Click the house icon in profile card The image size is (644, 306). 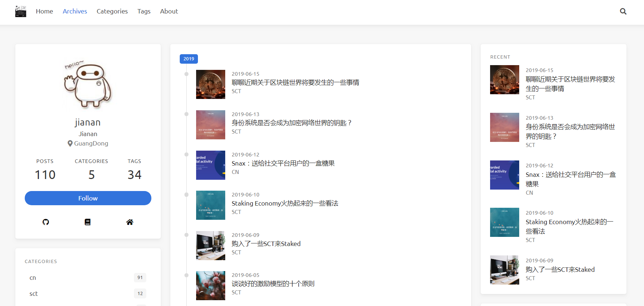coord(130,222)
